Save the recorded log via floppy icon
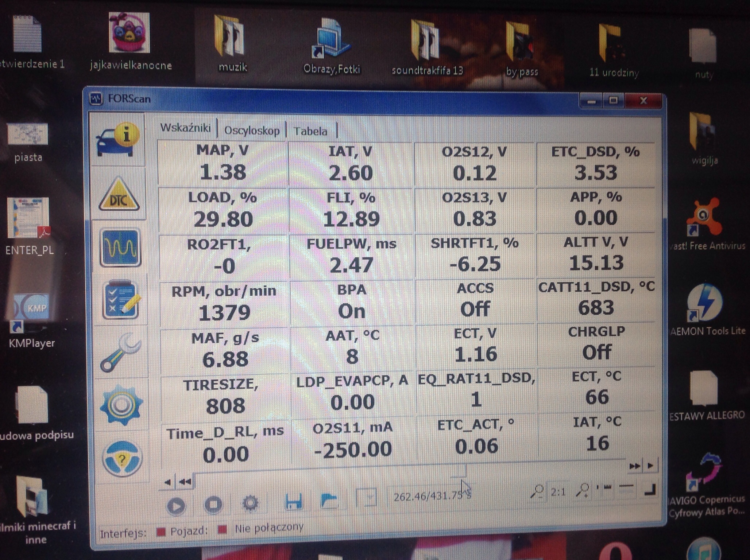 point(293,502)
